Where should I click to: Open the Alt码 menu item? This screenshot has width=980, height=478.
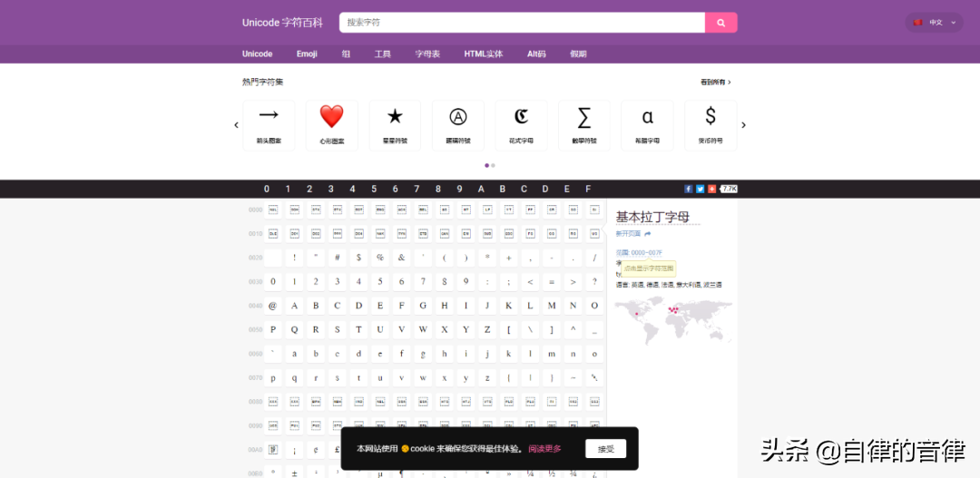(536, 54)
